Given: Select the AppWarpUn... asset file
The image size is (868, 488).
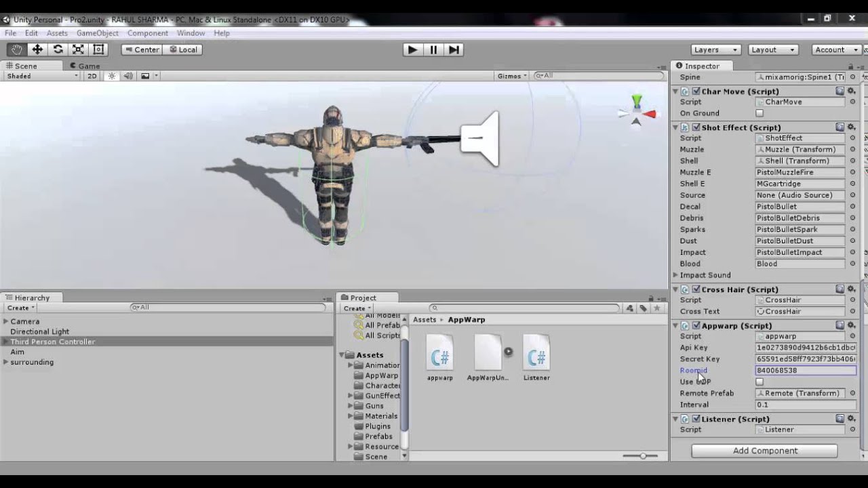Looking at the screenshot, I should (488, 357).
